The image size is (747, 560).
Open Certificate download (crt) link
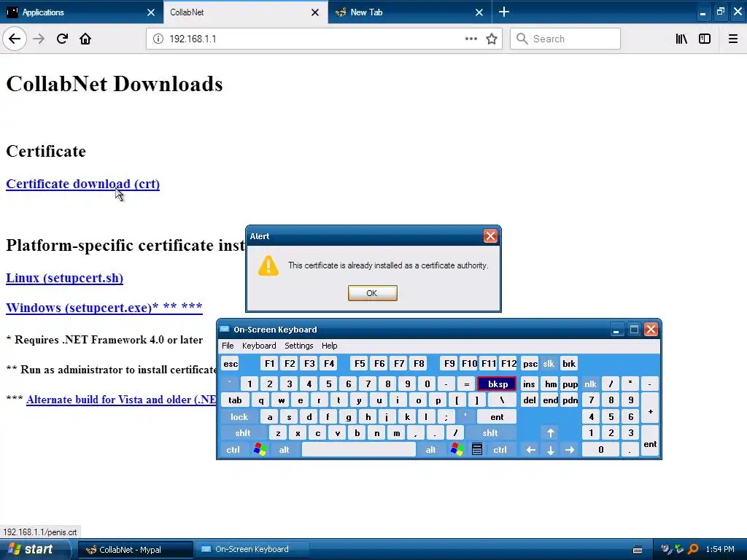pyautogui.click(x=83, y=184)
